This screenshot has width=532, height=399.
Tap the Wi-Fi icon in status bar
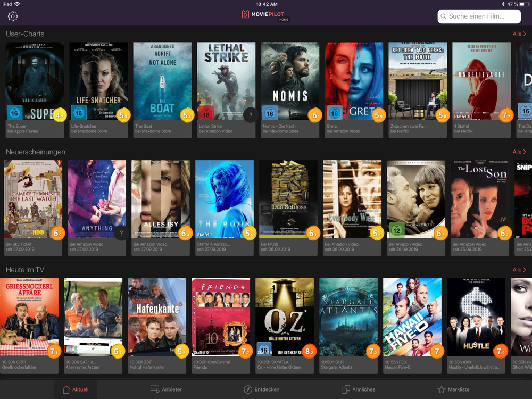click(x=17, y=4)
